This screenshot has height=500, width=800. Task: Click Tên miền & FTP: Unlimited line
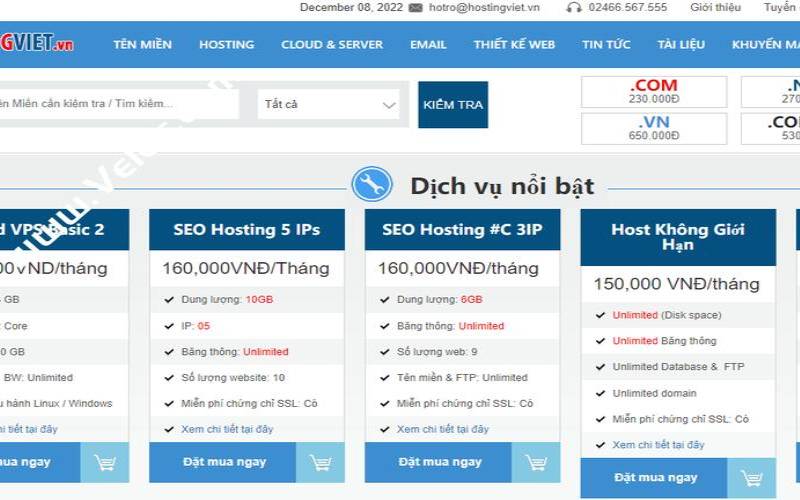click(462, 378)
